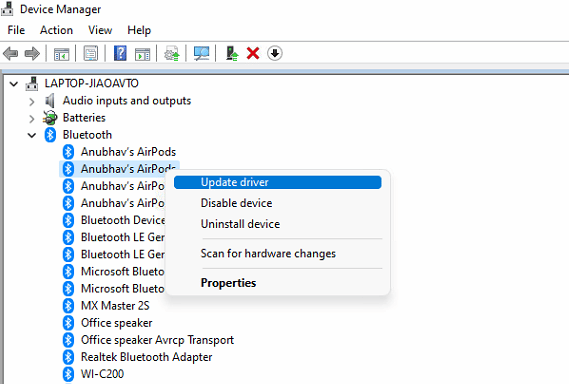Click the Batteries category icon
The height and width of the screenshot is (384, 569).
pyautogui.click(x=50, y=118)
